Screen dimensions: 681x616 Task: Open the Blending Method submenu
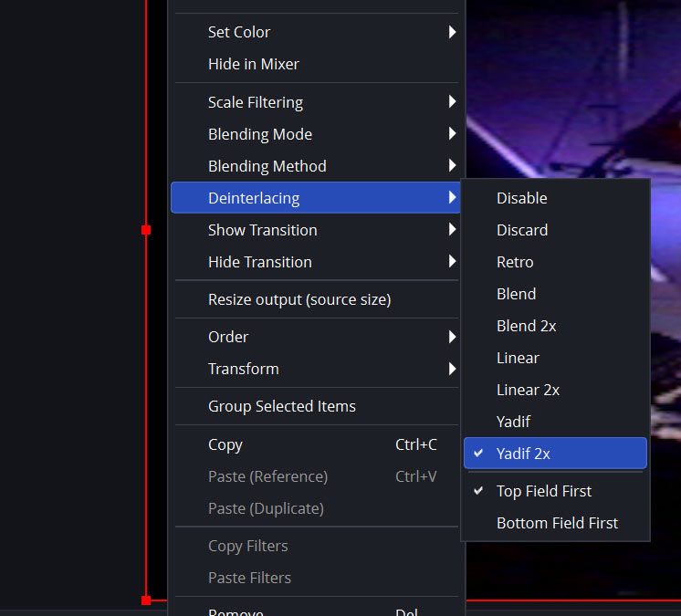tap(267, 166)
